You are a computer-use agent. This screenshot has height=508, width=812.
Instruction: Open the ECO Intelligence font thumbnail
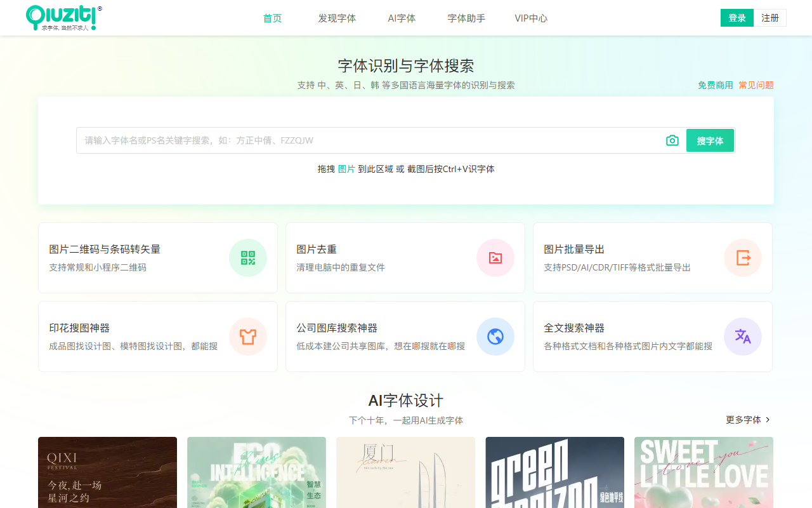[x=256, y=472]
